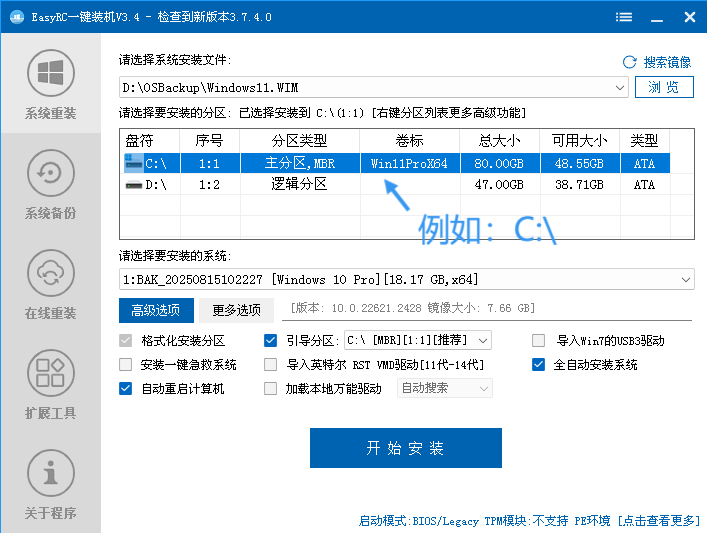707x533 pixels.
Task: Click the 48.55GB free size cell
Action: [x=579, y=163]
